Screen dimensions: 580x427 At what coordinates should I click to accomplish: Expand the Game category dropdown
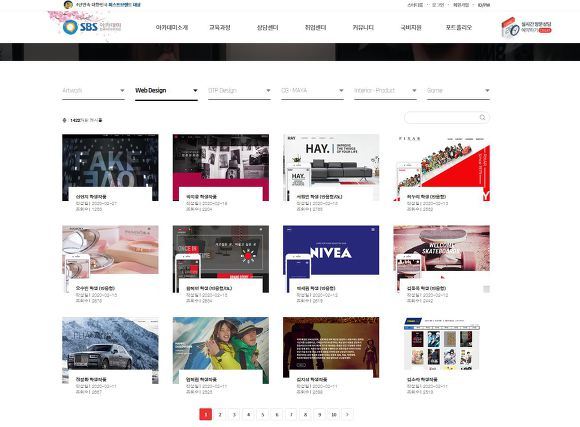458,91
